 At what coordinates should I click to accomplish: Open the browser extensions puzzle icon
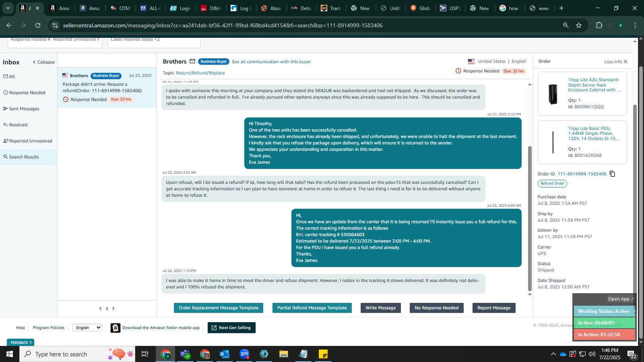pos(599,25)
